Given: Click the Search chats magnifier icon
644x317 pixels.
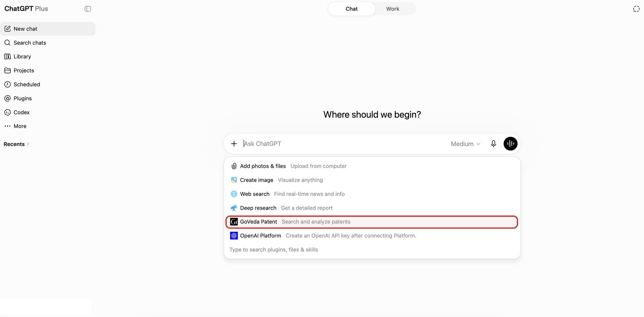Looking at the screenshot, I should (x=7, y=43).
